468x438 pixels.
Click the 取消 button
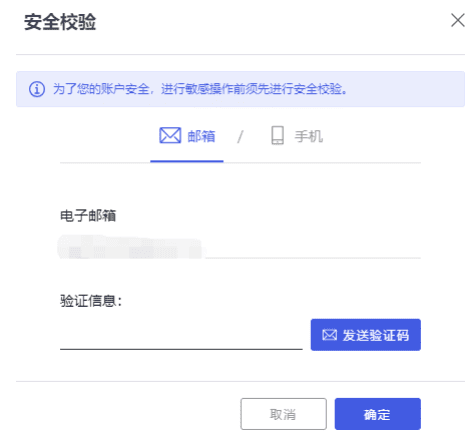(283, 414)
